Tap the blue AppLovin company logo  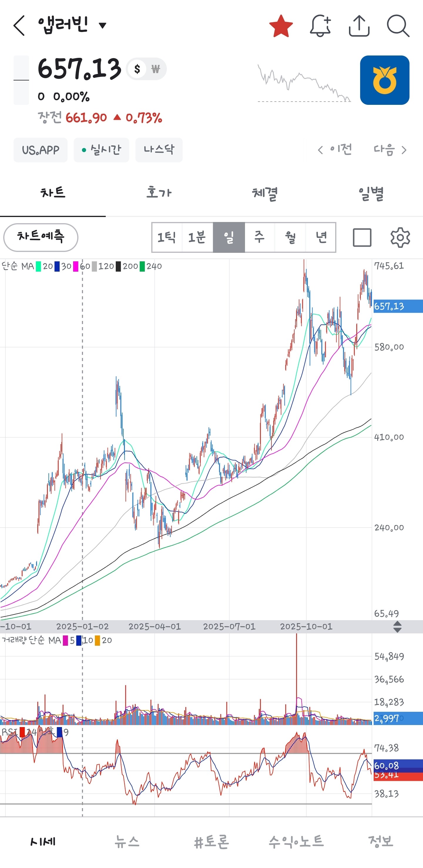385,80
